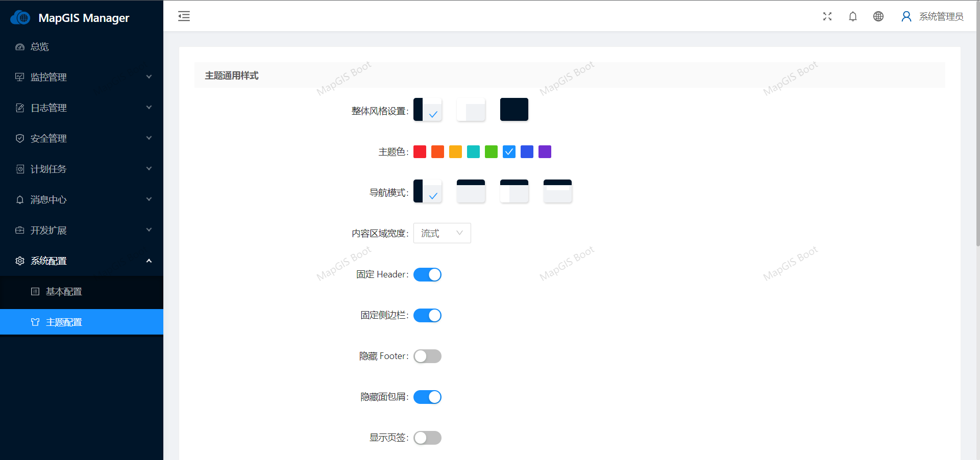Pick the orange-red theme color
The height and width of the screenshot is (460, 980).
[437, 151]
